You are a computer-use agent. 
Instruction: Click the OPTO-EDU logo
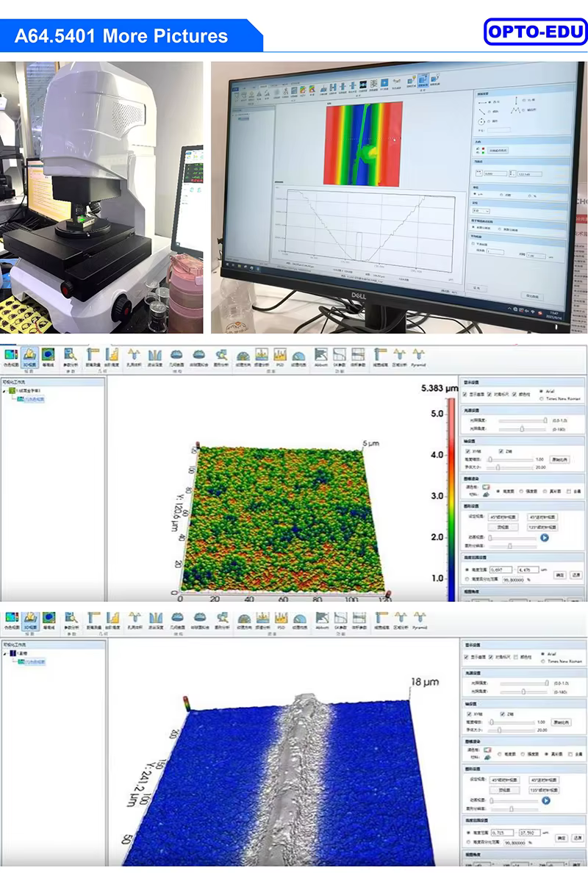click(x=535, y=32)
